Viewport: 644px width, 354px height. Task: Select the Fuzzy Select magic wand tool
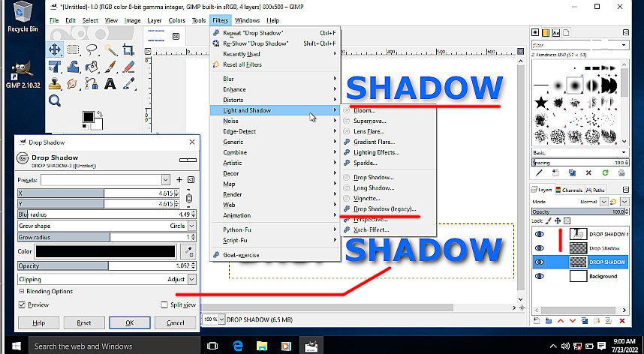(x=110, y=50)
